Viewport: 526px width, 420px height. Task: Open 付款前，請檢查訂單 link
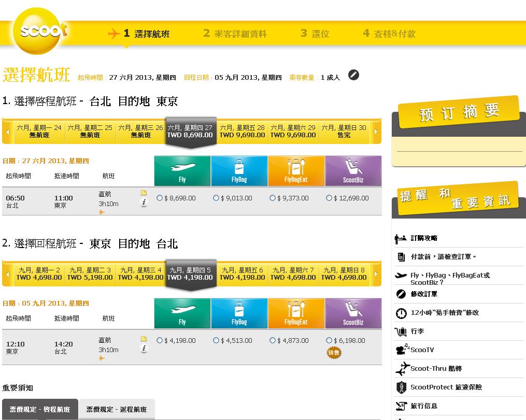click(x=443, y=257)
